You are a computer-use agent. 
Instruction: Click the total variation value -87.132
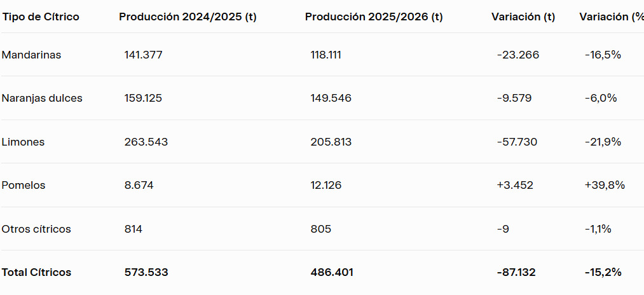point(516,272)
